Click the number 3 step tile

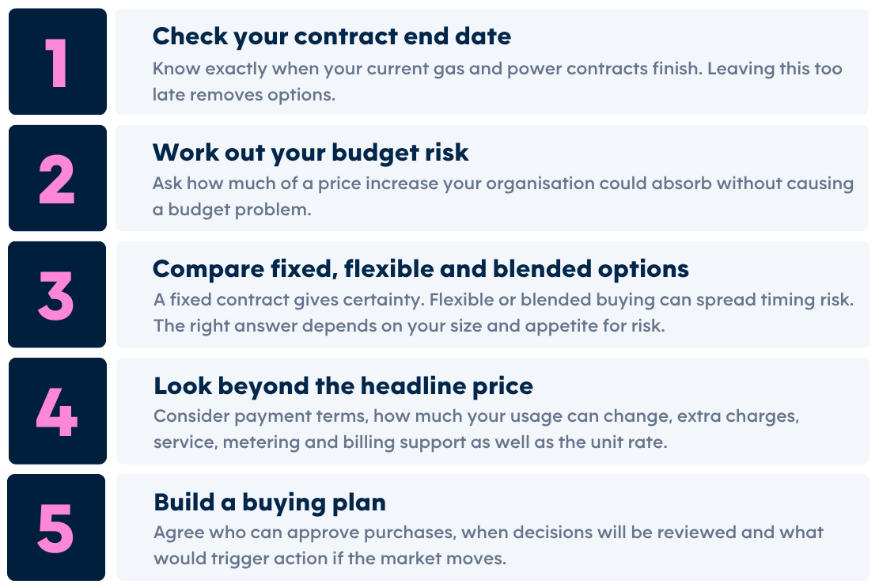click(57, 295)
